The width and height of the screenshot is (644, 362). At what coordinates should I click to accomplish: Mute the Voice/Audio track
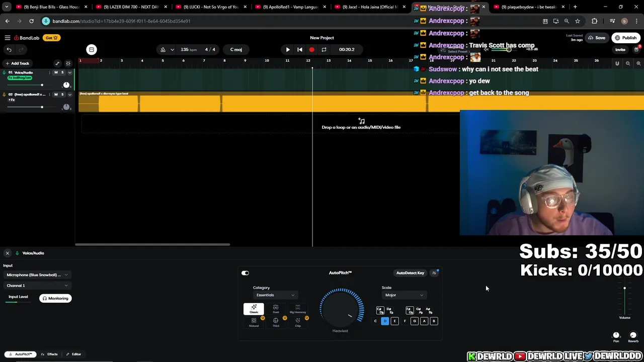(56, 72)
